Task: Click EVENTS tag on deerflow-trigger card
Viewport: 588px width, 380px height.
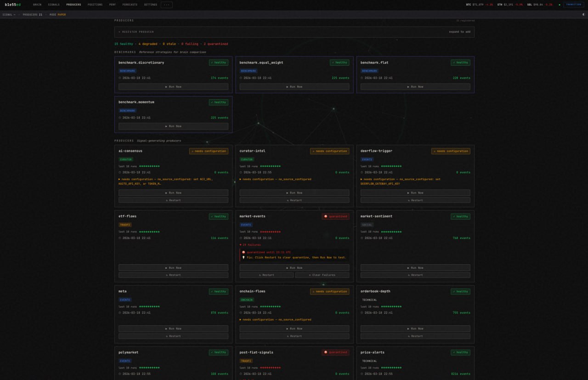Action: click(367, 159)
